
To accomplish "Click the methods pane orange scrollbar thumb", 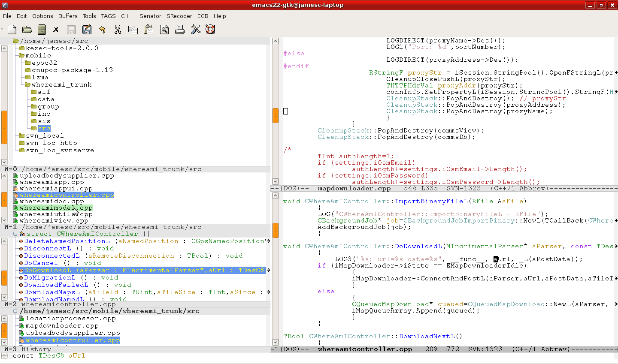I will pos(4,278).
